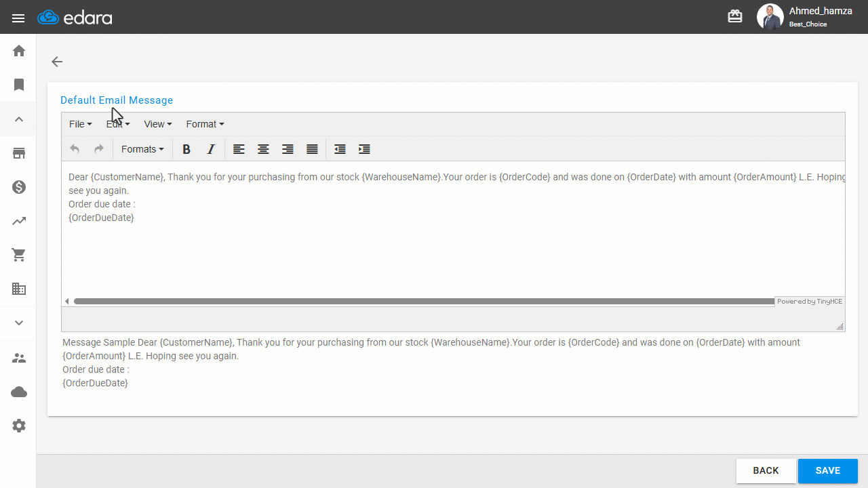Open the View menu in editor
The width and height of the screenshot is (868, 488).
[158, 124]
